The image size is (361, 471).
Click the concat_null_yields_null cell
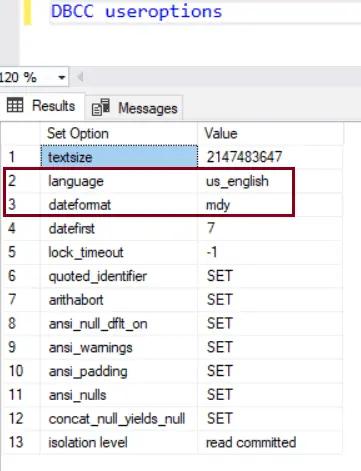click(x=119, y=419)
